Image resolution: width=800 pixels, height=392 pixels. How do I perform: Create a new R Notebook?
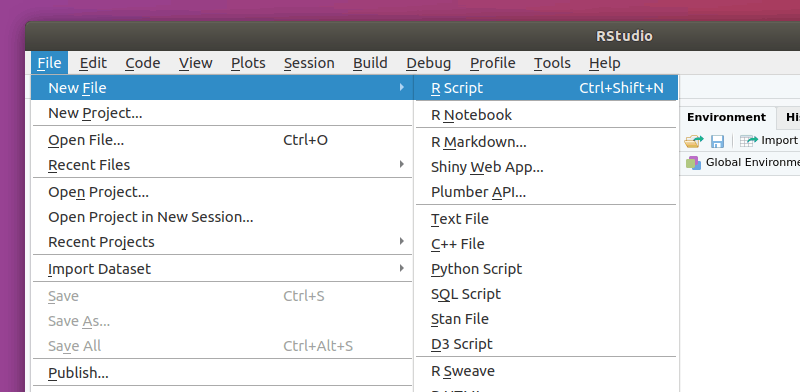pos(546,115)
